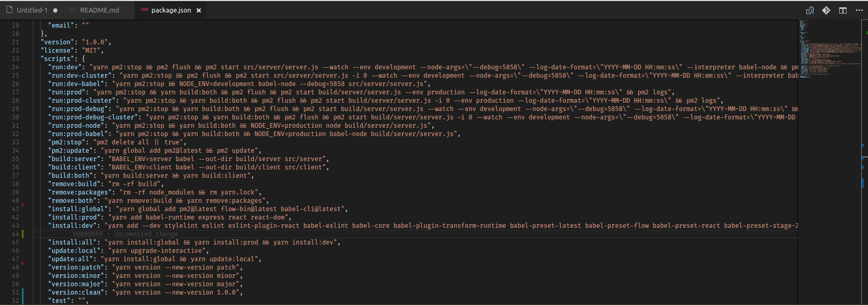This screenshot has width=868, height=305.
Task: Open the More Actions ellipsis menu
Action: pyautogui.click(x=859, y=10)
